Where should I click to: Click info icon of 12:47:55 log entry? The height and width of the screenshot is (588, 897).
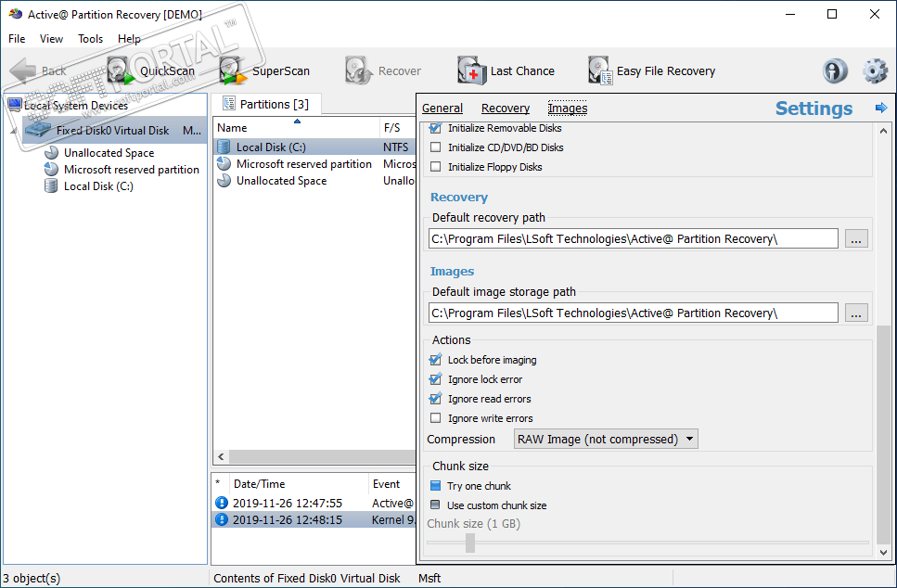pos(222,503)
